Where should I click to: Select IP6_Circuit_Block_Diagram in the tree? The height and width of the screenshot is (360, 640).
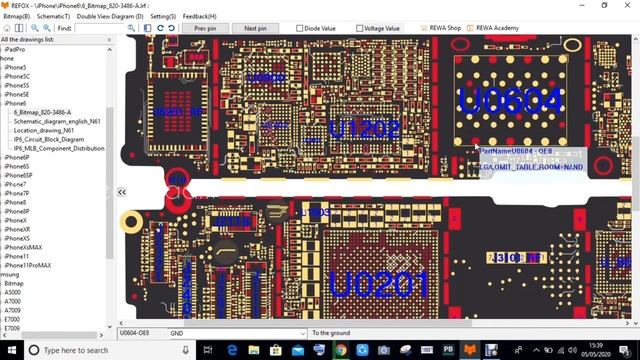[x=49, y=139]
